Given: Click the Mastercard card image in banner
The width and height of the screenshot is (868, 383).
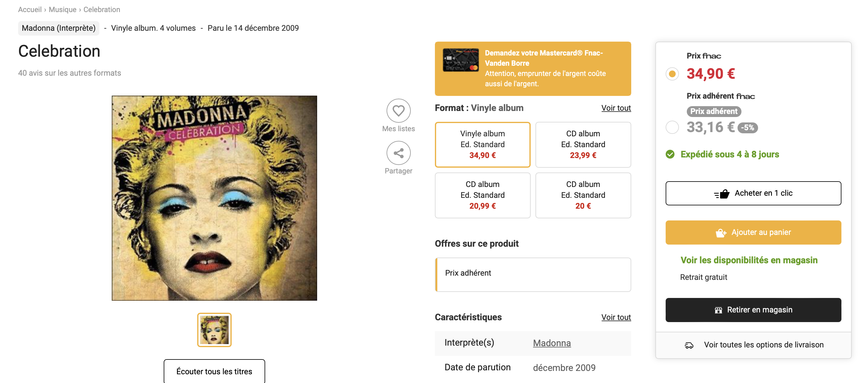Looking at the screenshot, I should 460,60.
